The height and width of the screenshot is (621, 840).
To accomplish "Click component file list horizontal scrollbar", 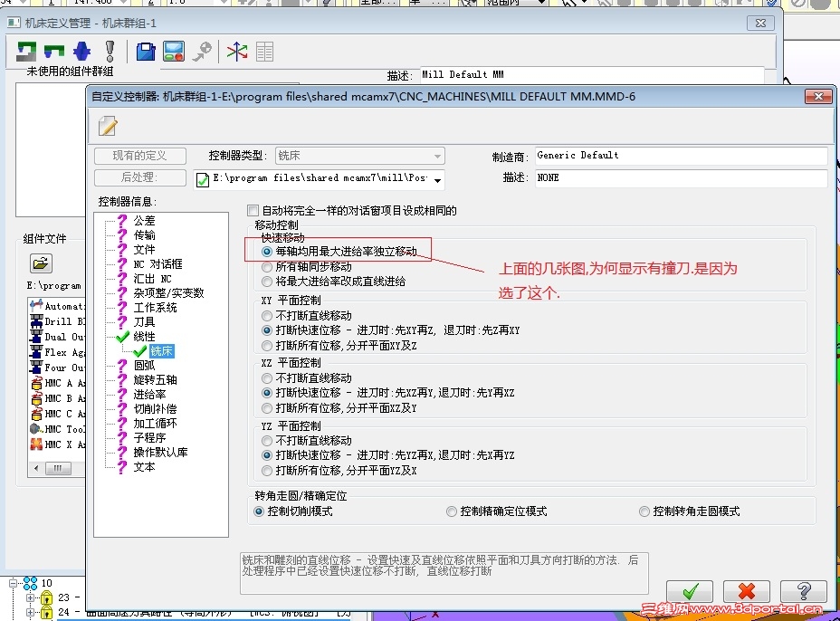I will [x=57, y=468].
